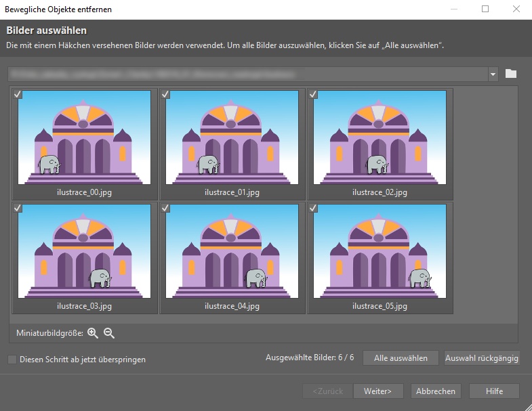Select the ilustrace_00.jpg thumbnail image
532x411 pixels.
click(x=84, y=137)
